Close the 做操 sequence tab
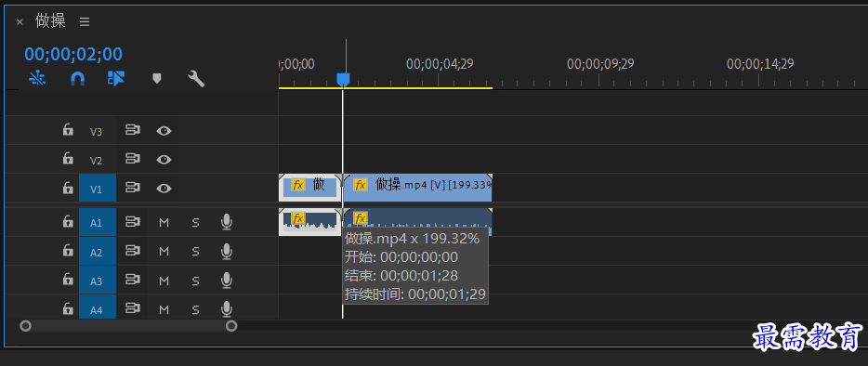Viewport: 868px width, 366px height. click(x=20, y=22)
